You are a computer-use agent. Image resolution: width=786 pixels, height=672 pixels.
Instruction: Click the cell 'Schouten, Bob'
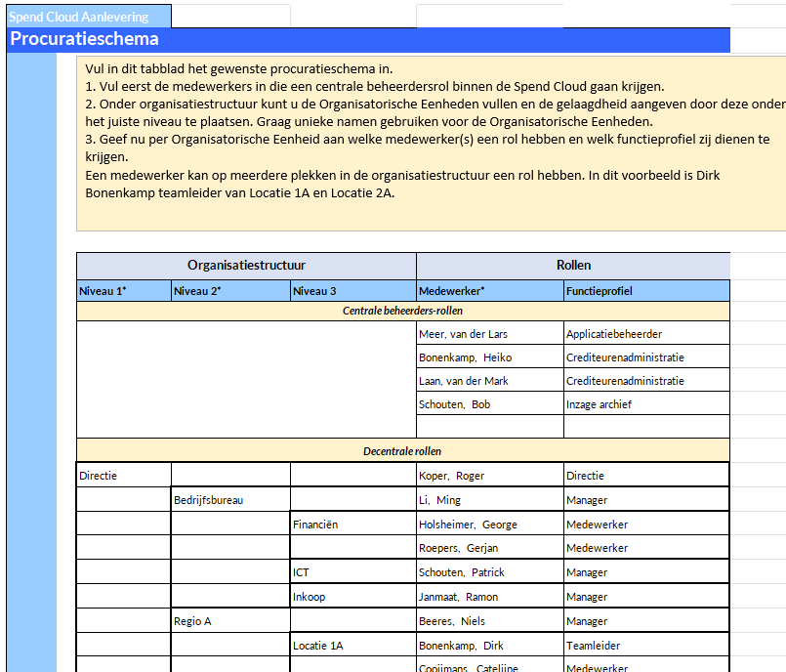pyautogui.click(x=455, y=404)
